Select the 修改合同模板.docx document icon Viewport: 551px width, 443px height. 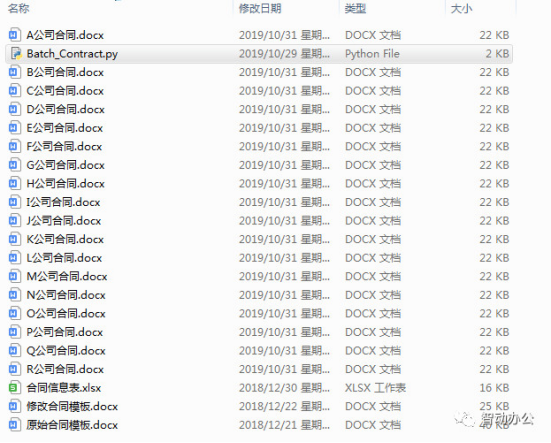(14, 406)
